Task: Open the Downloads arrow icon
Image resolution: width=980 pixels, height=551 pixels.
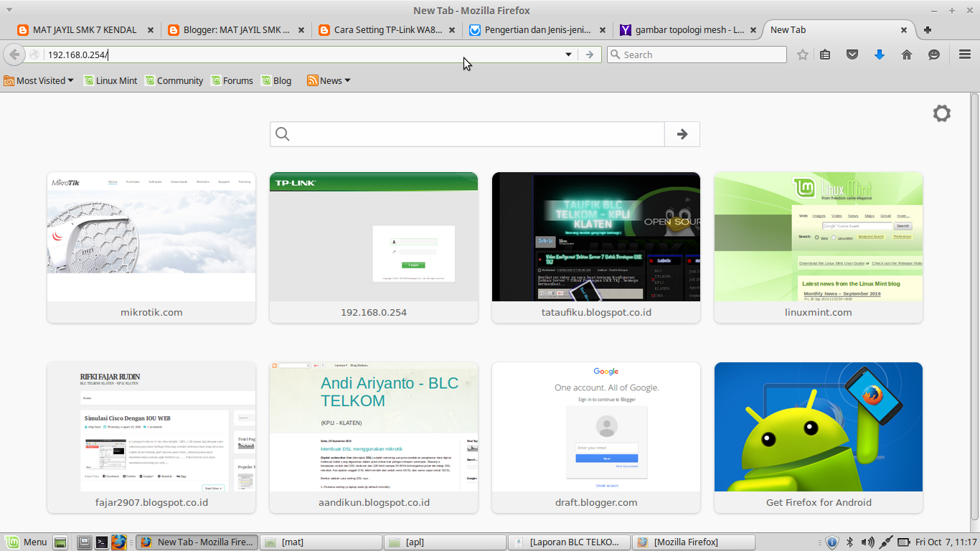Action: coord(880,55)
